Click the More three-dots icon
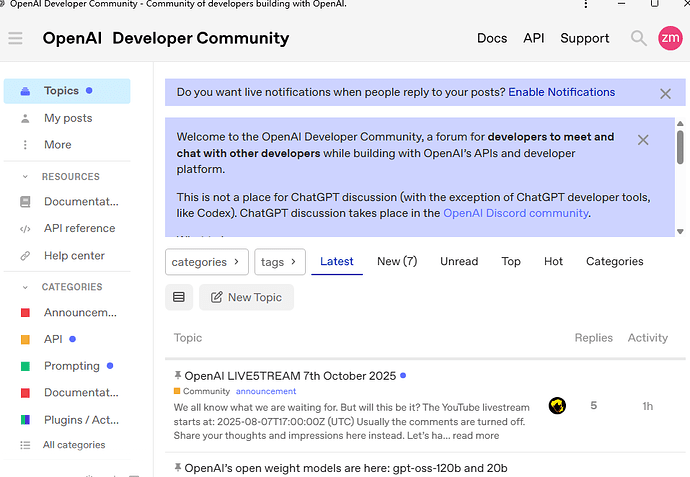Screen dimensions: 690x477 pos(26,145)
